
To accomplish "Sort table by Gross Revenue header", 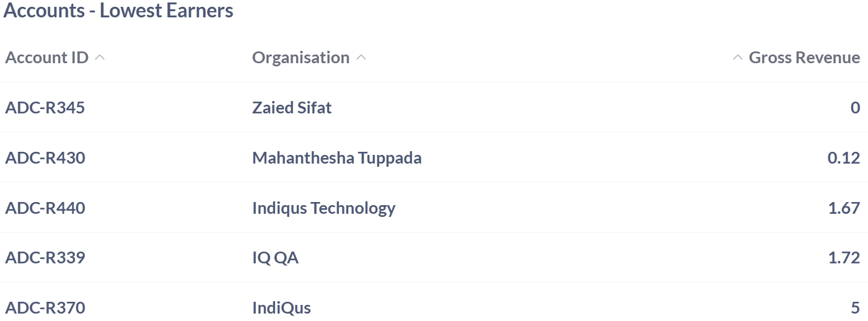I will pos(804,58).
